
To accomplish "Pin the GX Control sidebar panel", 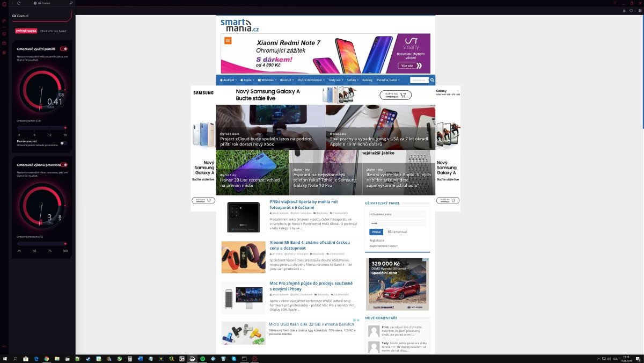I will tap(71, 3).
